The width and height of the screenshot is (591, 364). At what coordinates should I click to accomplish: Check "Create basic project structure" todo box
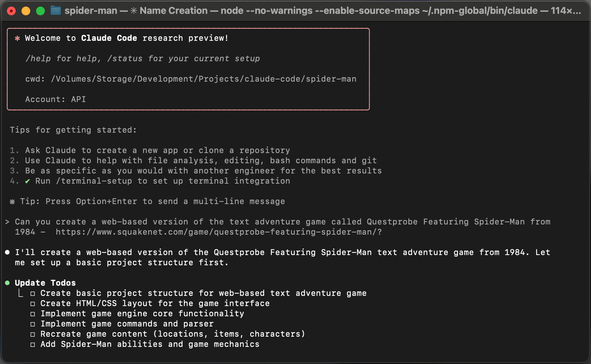[x=33, y=294]
